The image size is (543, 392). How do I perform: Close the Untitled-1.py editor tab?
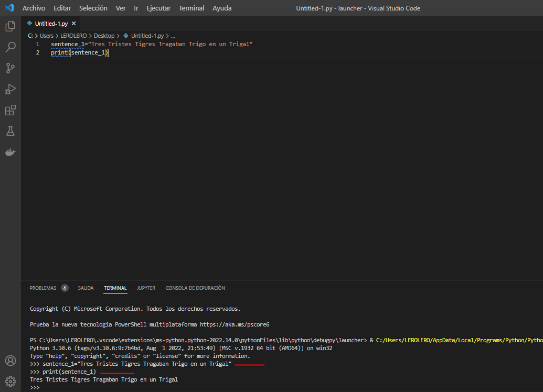(74, 24)
